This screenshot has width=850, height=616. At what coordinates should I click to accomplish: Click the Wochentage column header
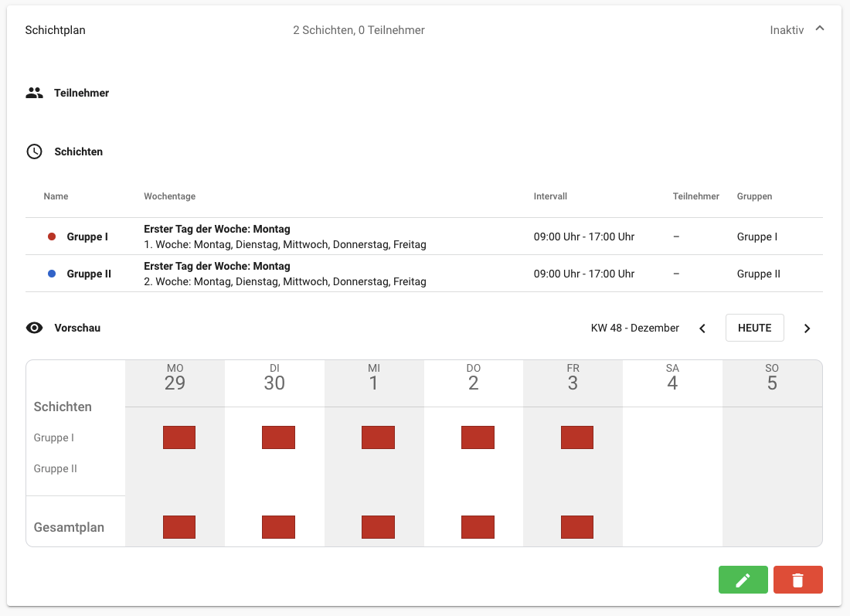tap(169, 196)
